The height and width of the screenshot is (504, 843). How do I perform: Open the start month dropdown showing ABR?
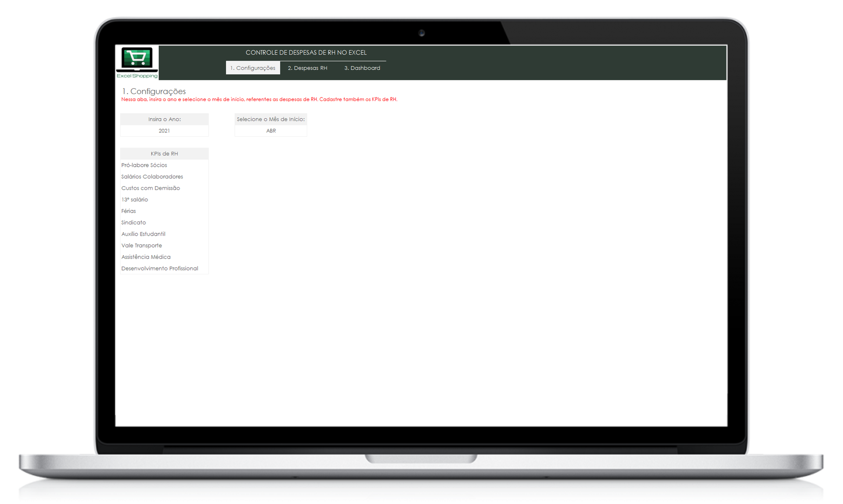point(271,131)
